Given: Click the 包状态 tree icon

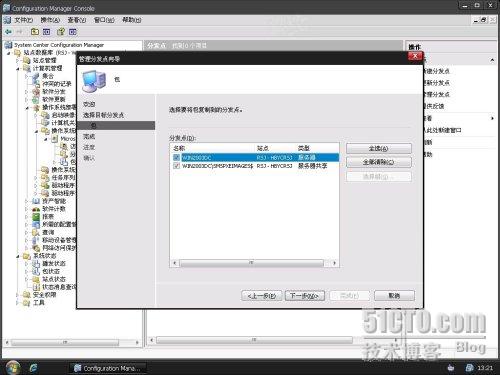Looking at the screenshot, I should pyautogui.click(x=36, y=271).
